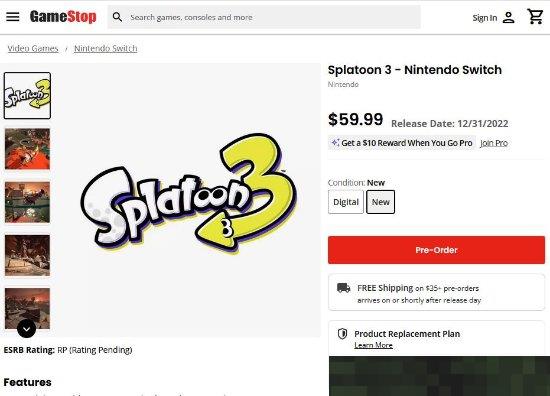The width and height of the screenshot is (550, 396).
Task: Select the Splatoon 3 logo thumbnail
Action: 27,95
